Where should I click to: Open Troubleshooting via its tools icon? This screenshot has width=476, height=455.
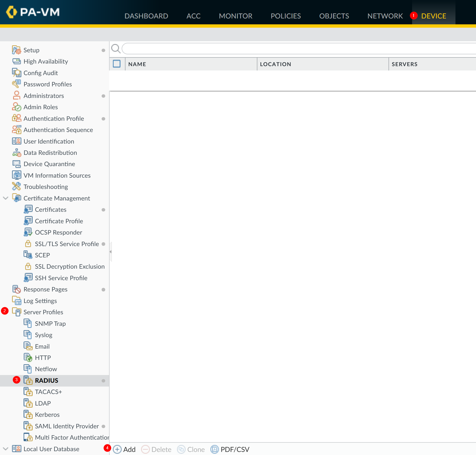(x=16, y=187)
